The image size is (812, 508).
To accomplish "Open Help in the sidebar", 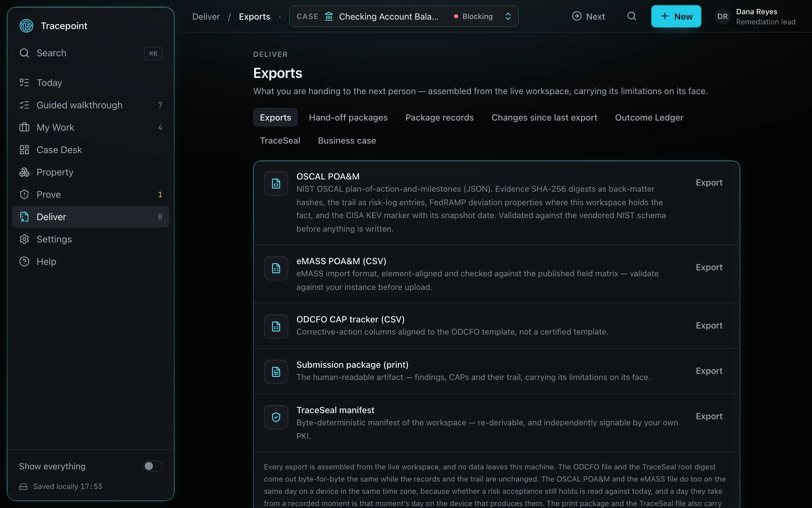I will click(x=90, y=261).
